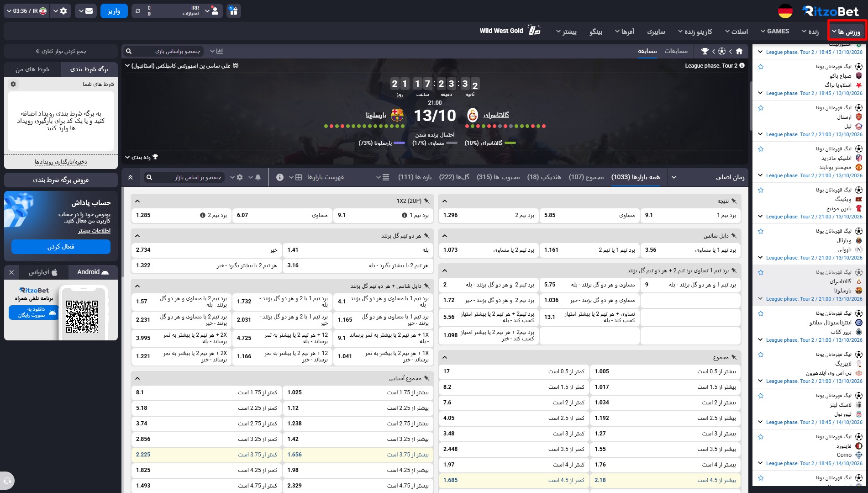Favorite the صباح باکو vs اسلاویا پراگ match
868x493 pixels.
pos(761,67)
